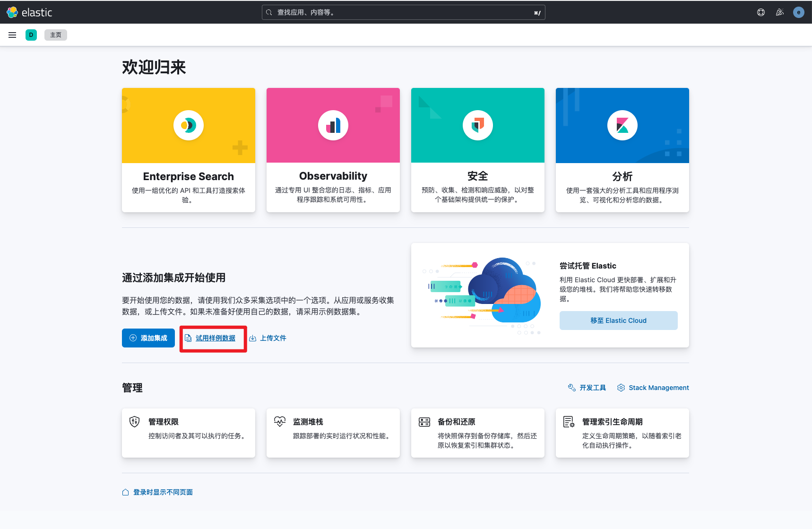
Task: Click the Security shield icon
Action: point(478,125)
